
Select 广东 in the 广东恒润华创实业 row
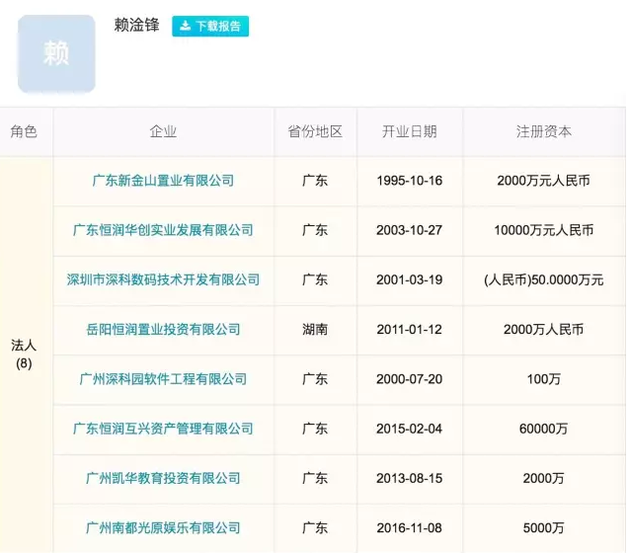315,230
